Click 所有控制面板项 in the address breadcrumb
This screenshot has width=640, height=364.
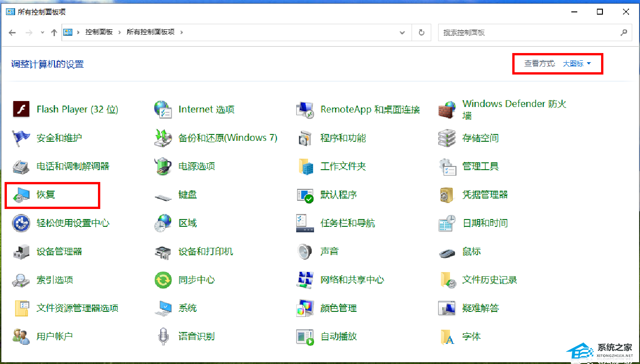coord(151,32)
